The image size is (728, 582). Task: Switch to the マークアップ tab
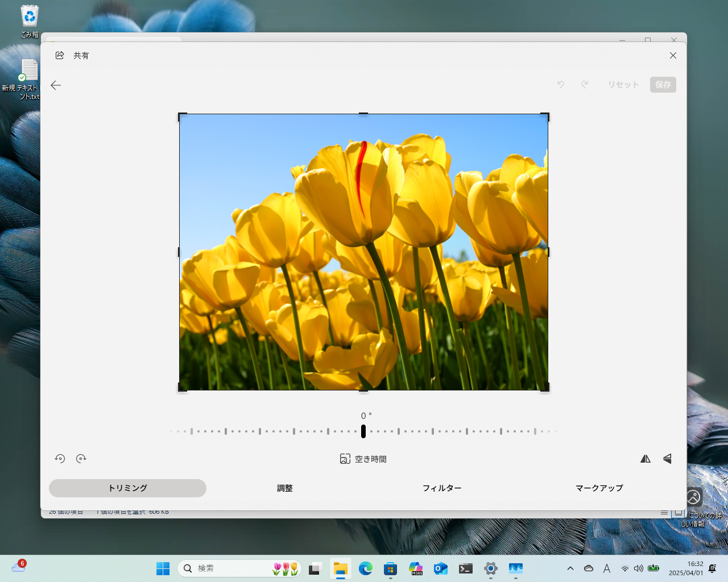coord(599,488)
